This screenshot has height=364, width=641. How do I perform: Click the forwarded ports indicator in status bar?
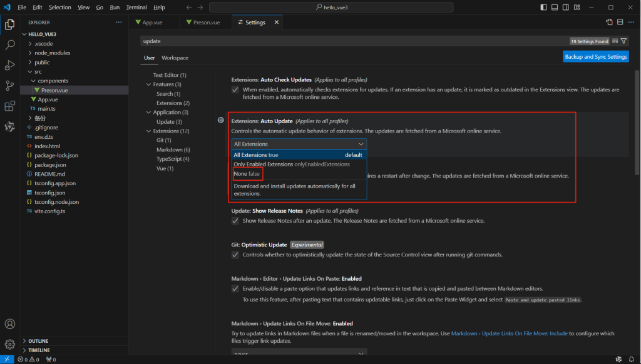[x=51, y=360]
